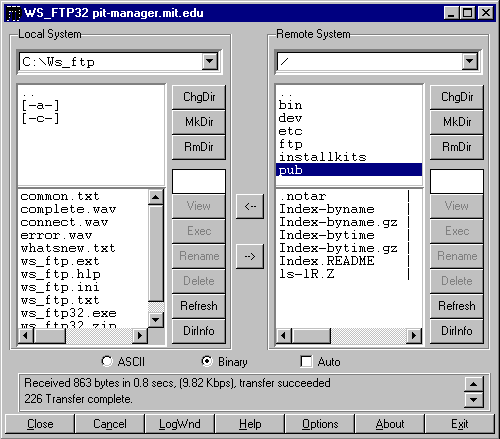Click local file list scroll left arrow
This screenshot has width=500, height=439.
coord(26,335)
